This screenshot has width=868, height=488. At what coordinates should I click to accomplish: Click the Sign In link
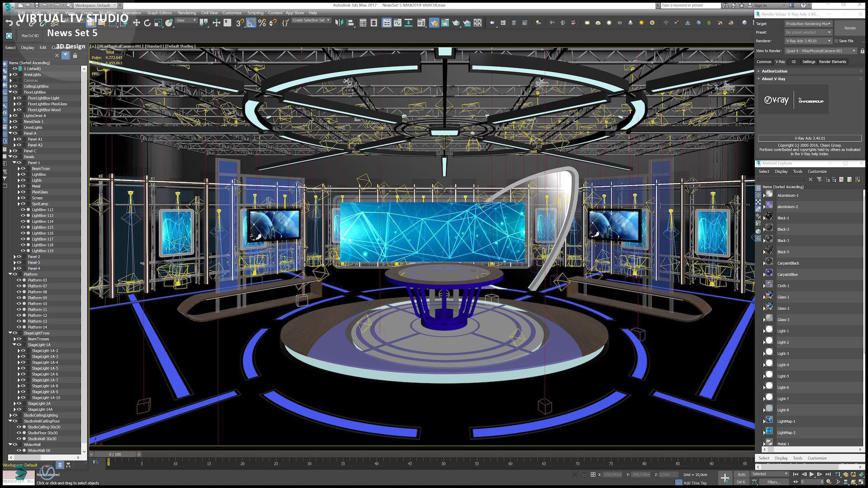point(760,5)
